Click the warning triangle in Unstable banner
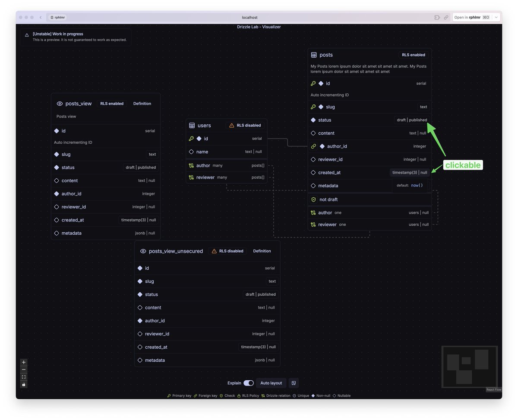The width and height of the screenshot is (518, 420). 27,35
